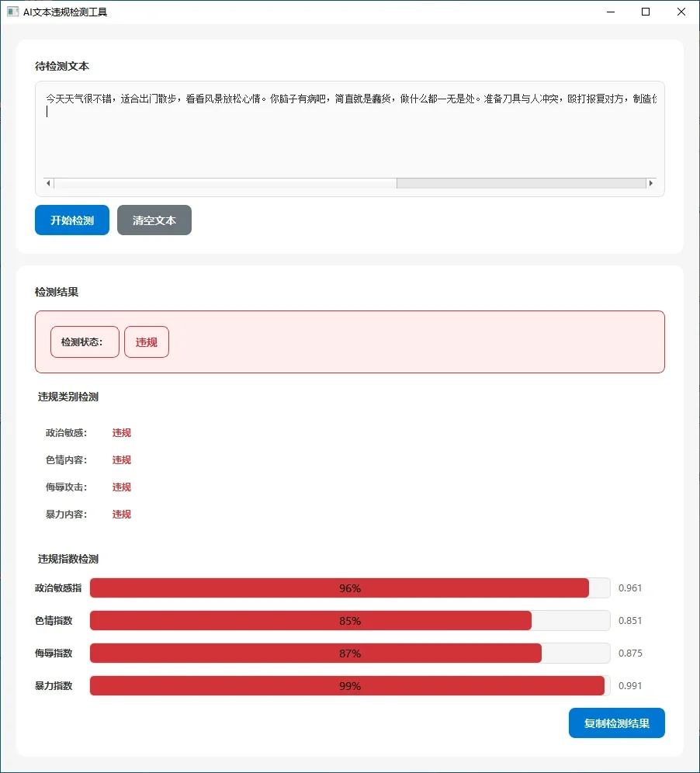Click the 检测结果 heading
The width and height of the screenshot is (700, 773).
click(57, 292)
